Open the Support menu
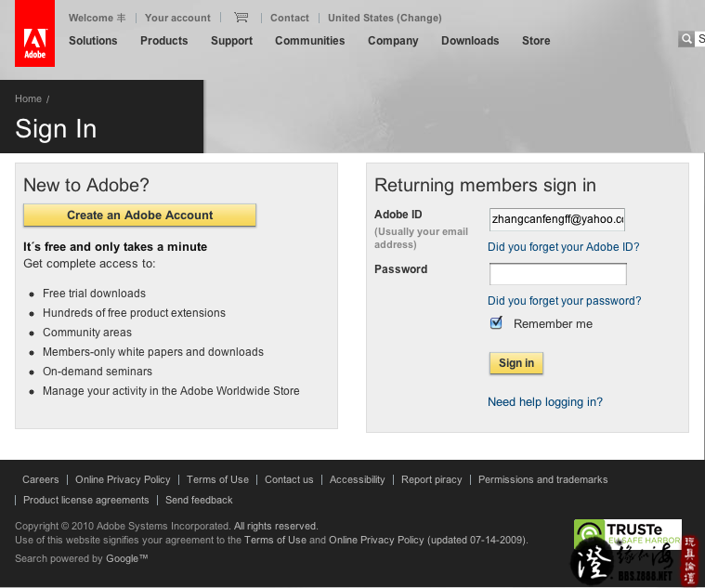Image resolution: width=705 pixels, height=588 pixels. pyautogui.click(x=231, y=41)
